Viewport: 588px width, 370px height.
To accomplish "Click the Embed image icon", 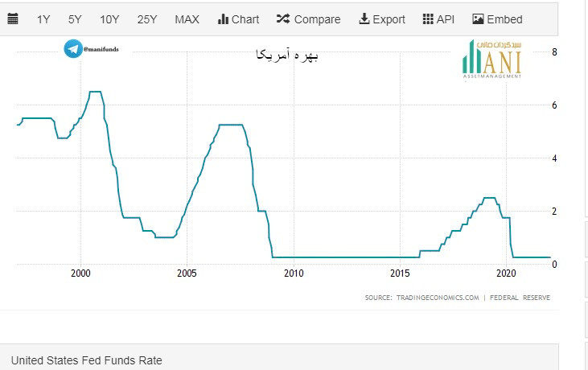I will pyautogui.click(x=478, y=19).
